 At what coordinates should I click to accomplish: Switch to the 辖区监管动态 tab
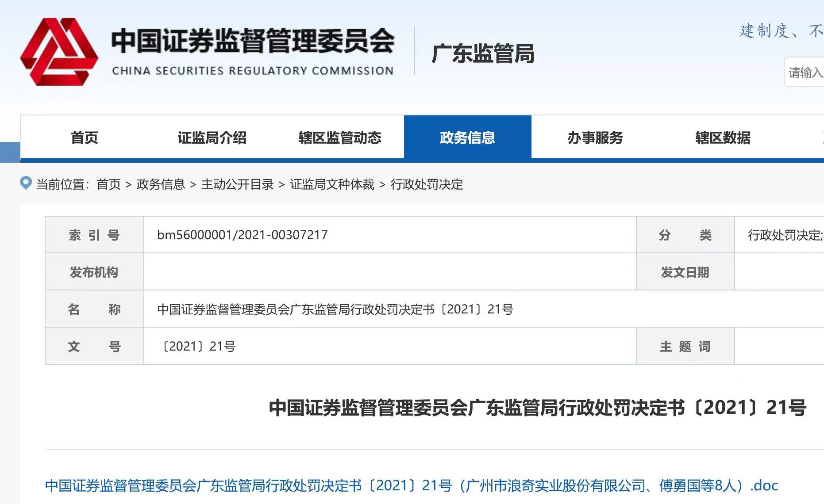(x=339, y=138)
